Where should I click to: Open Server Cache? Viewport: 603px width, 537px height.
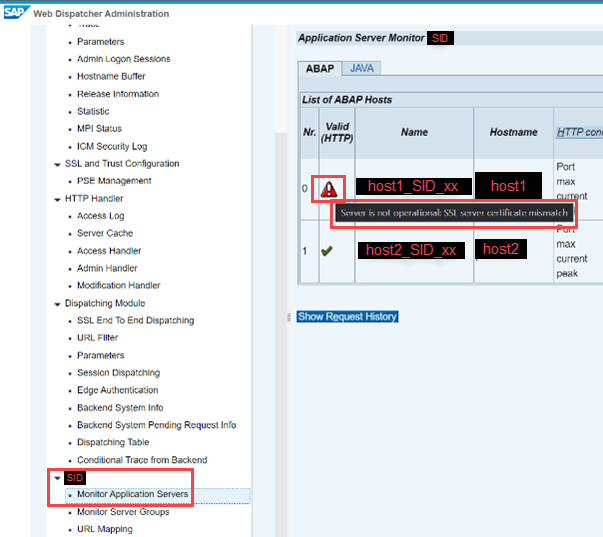pos(105,233)
